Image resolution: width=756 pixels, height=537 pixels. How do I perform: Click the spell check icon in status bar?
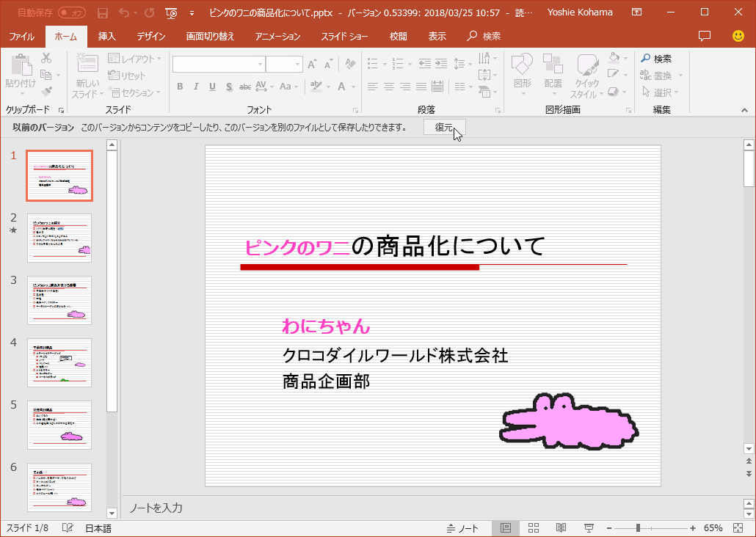coord(68,528)
